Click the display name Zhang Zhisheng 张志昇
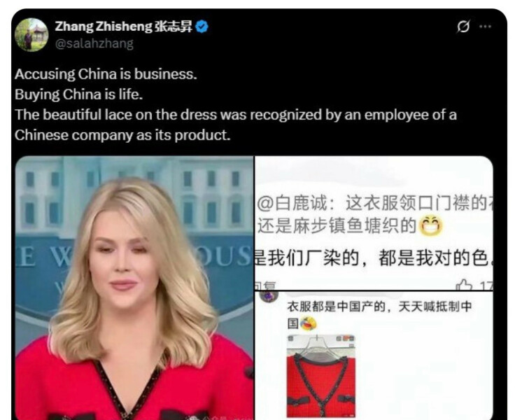Viewport: 515px width, 420px height. pyautogui.click(x=123, y=27)
